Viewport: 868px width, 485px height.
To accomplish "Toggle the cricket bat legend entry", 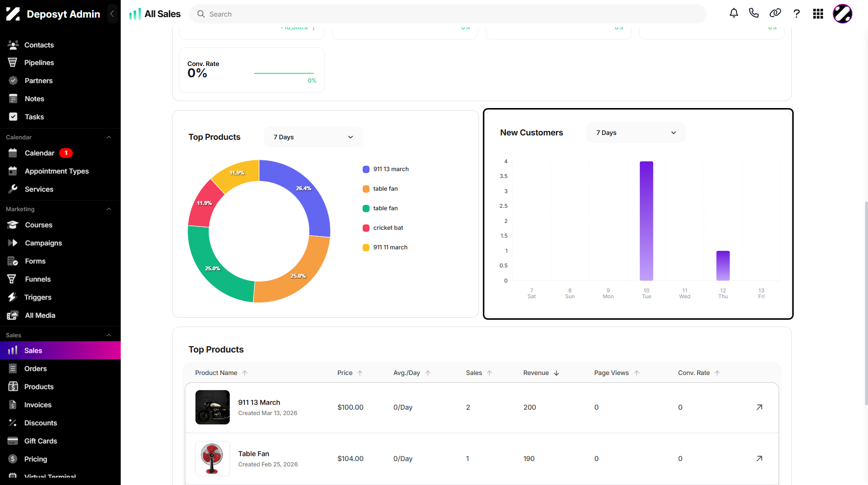I will [383, 228].
